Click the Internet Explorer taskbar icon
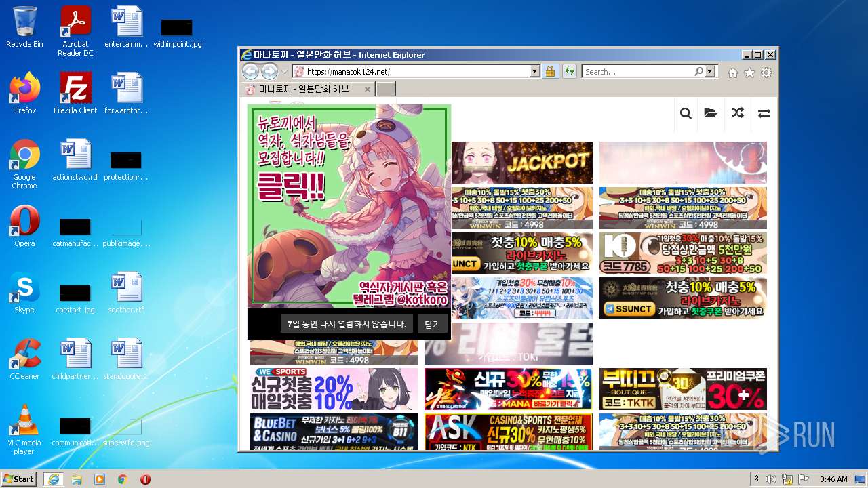 53,479
